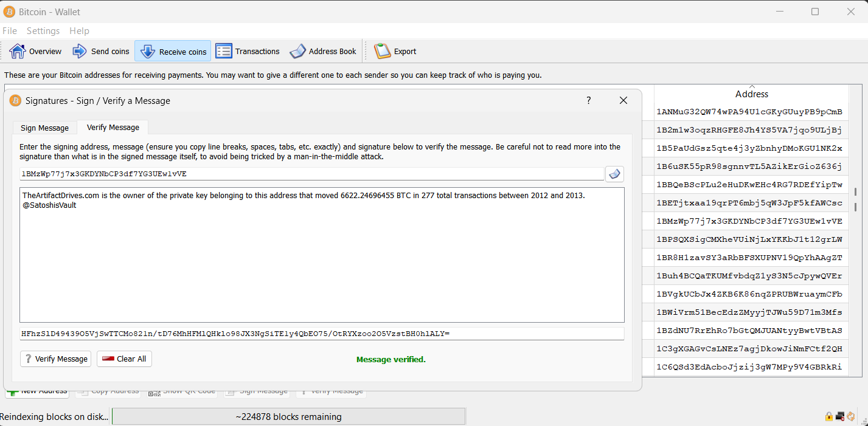Open the Settings menu
This screenshot has width=868, height=426.
click(x=43, y=30)
